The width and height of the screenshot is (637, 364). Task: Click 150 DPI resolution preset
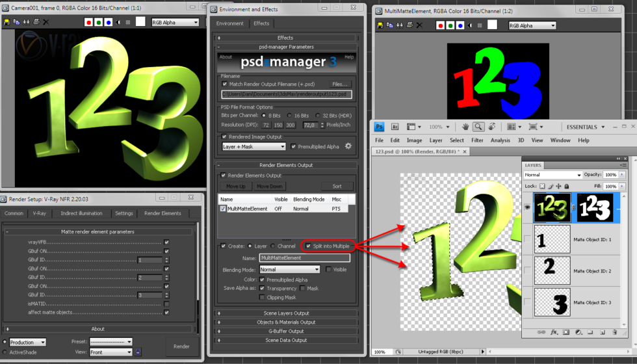(278, 125)
